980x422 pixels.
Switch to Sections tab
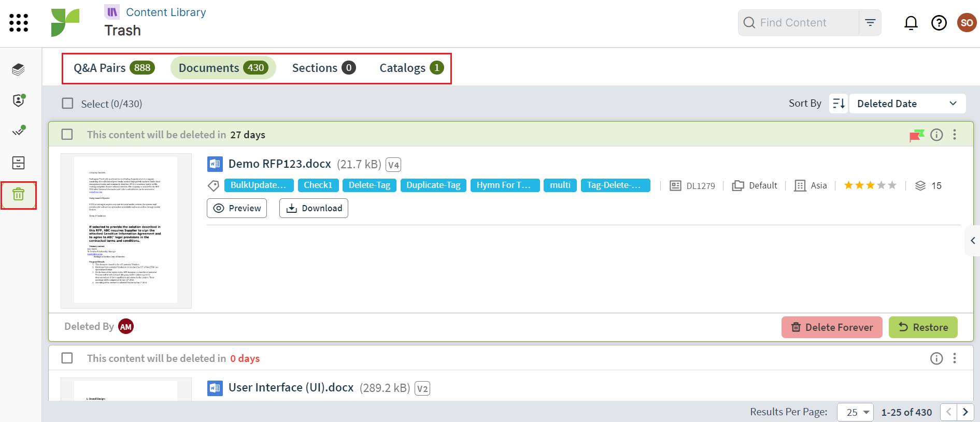point(324,68)
